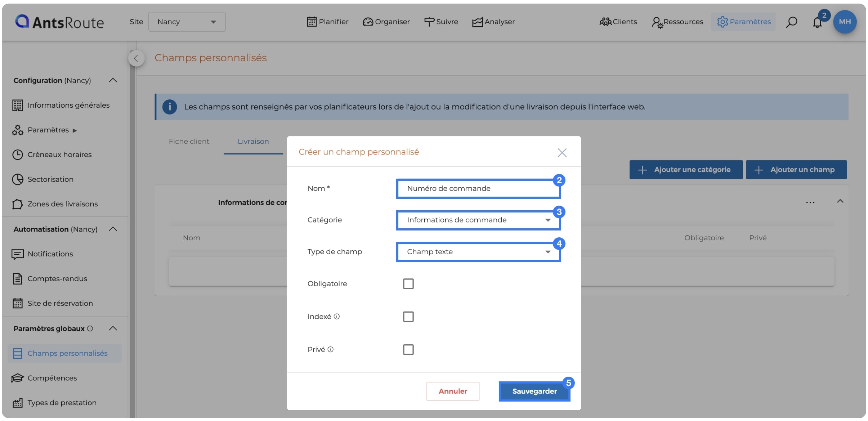868x421 pixels.
Task: Open Site de réservation
Action: (x=60, y=303)
